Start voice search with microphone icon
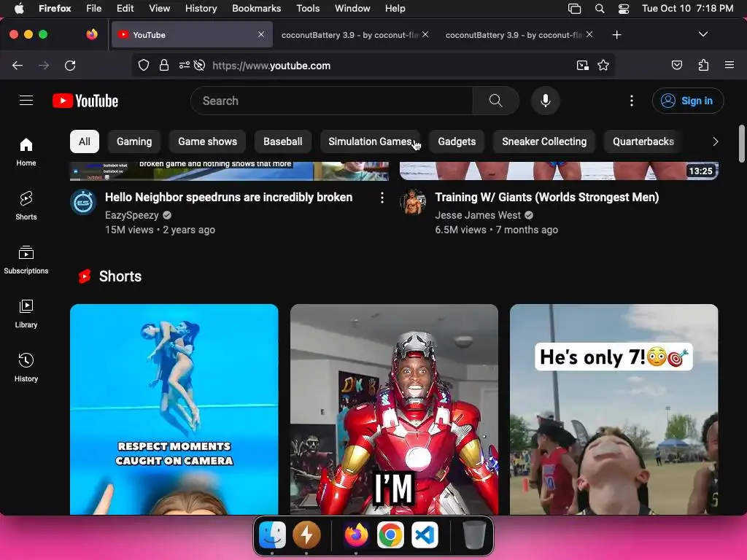747x560 pixels. [x=546, y=101]
